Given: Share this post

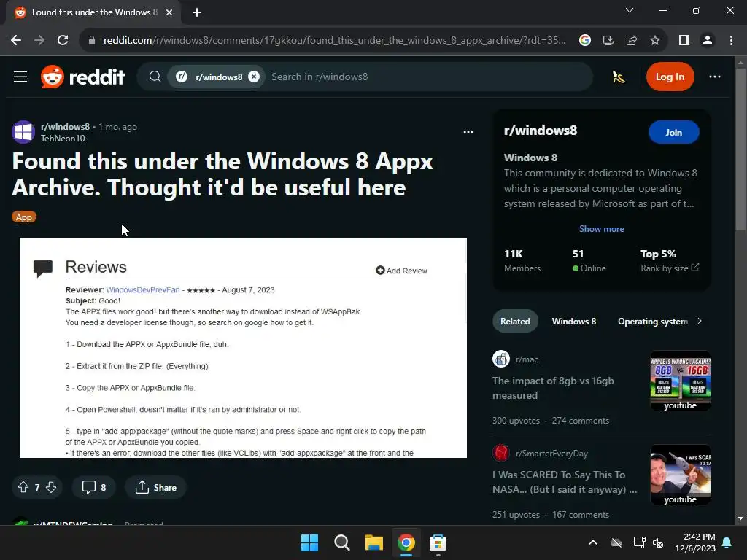Looking at the screenshot, I should (x=156, y=487).
